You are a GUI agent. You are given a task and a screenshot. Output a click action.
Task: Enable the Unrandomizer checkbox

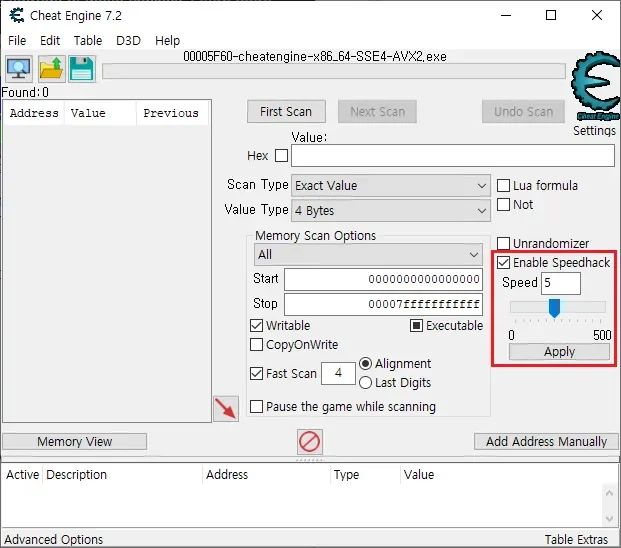tap(503, 243)
